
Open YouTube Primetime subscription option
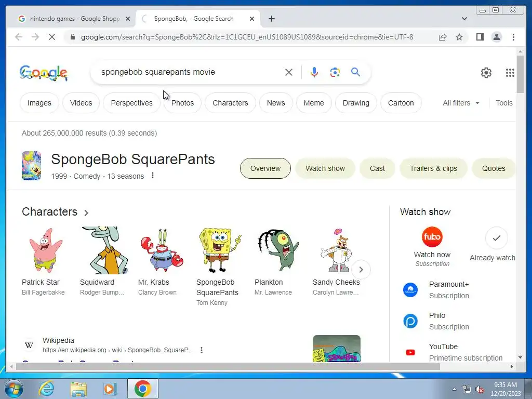click(x=453, y=352)
